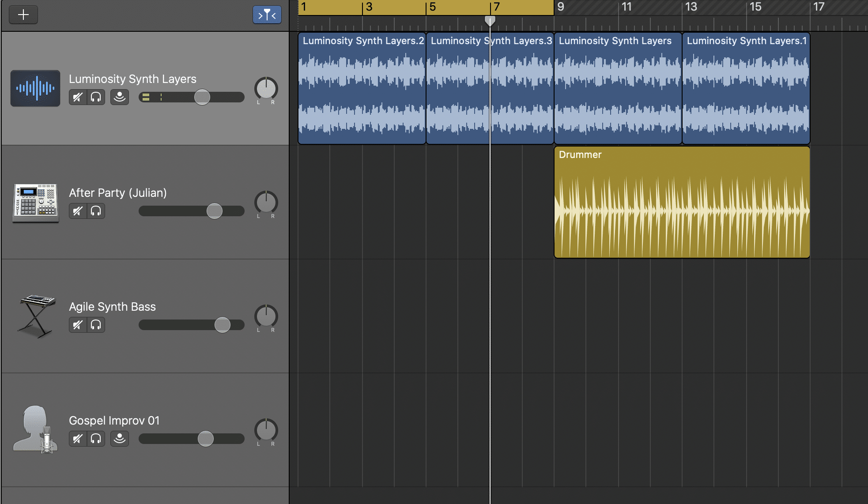The height and width of the screenshot is (504, 868).
Task: Click the Luminosity Synth Layers track icon
Action: coord(35,88)
